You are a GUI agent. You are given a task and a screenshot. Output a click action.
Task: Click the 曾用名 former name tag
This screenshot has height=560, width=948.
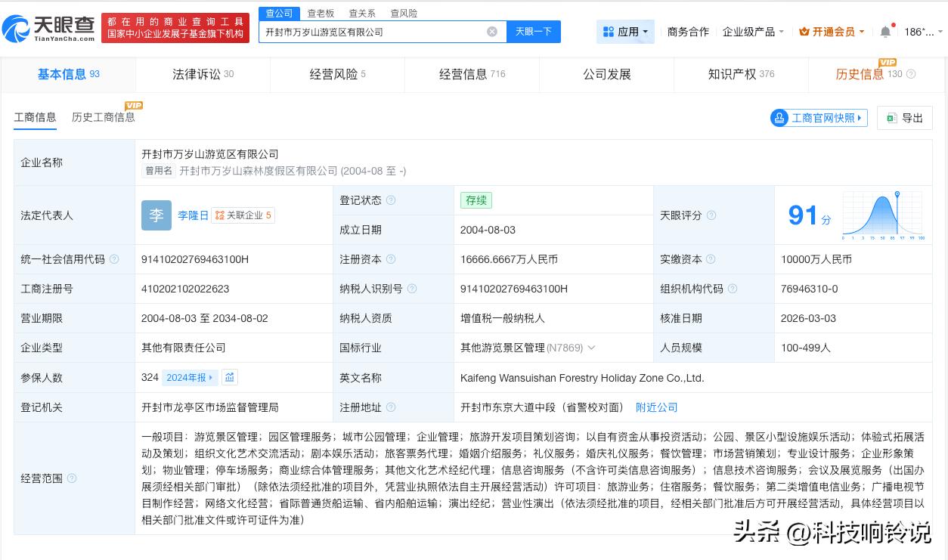point(159,171)
